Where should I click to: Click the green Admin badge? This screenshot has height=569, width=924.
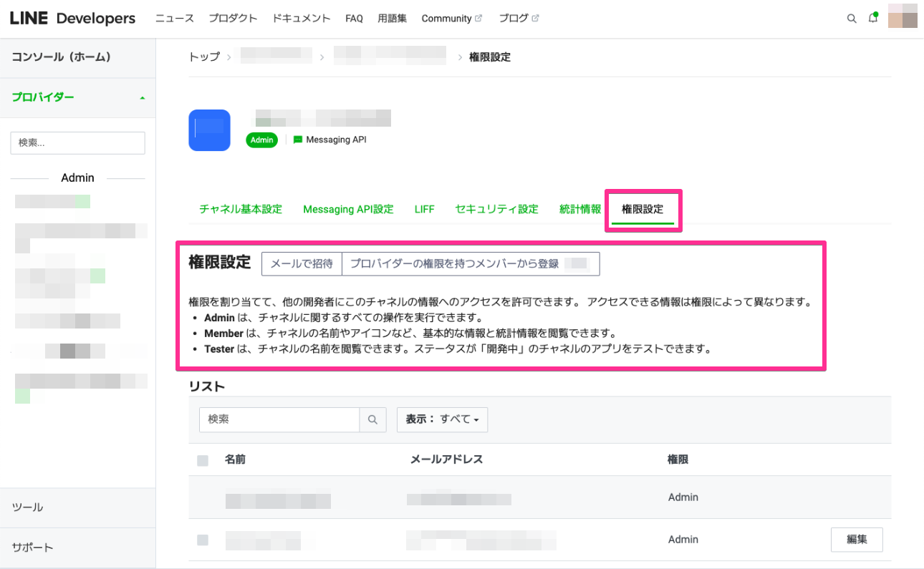click(x=261, y=140)
